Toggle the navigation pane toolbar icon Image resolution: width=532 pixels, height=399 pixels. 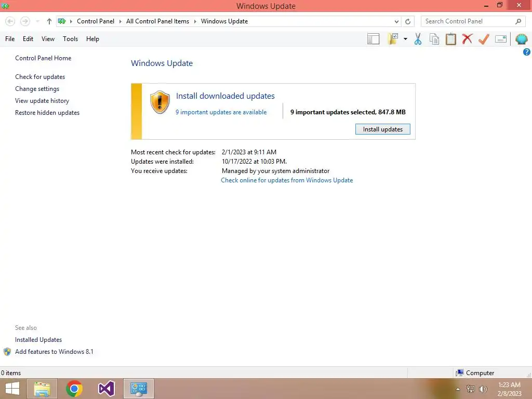pyautogui.click(x=373, y=39)
